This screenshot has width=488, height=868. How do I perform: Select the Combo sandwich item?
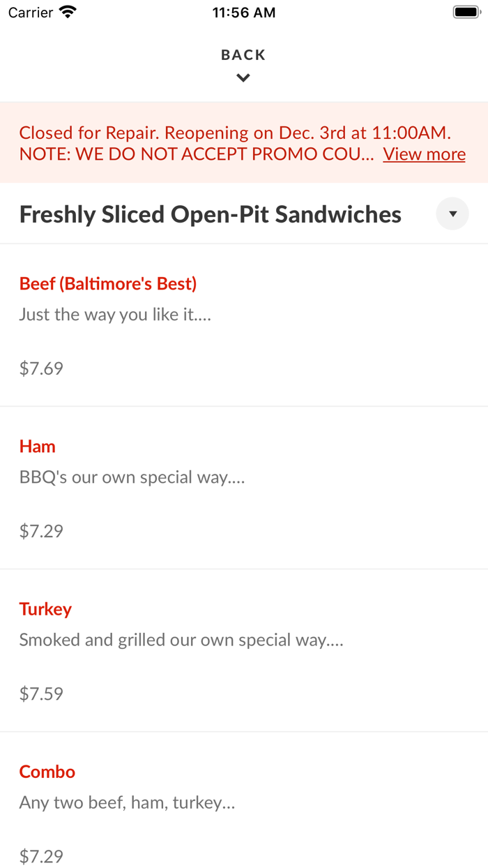(x=47, y=771)
